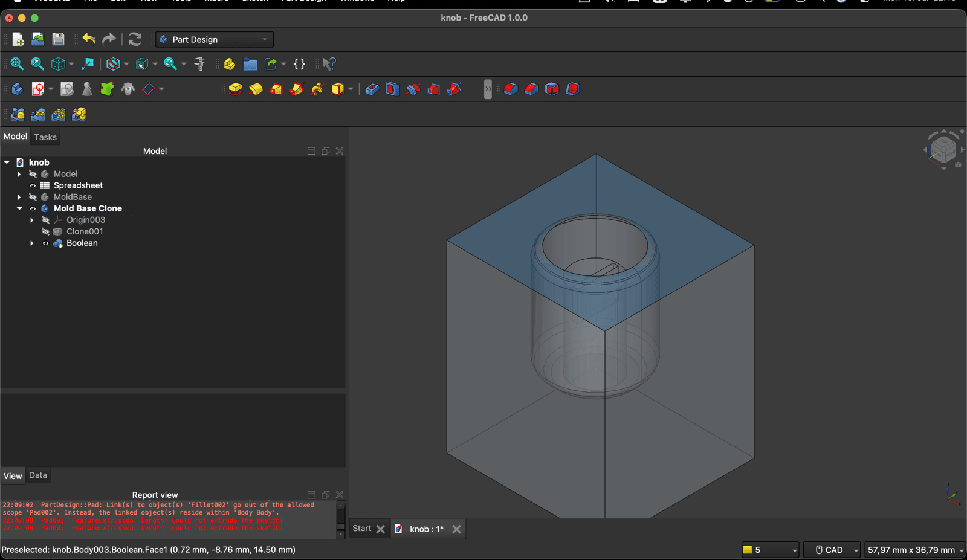Screen dimensions: 967x560
Task: Show hidden toolbar items via chevron
Action: click(x=488, y=89)
